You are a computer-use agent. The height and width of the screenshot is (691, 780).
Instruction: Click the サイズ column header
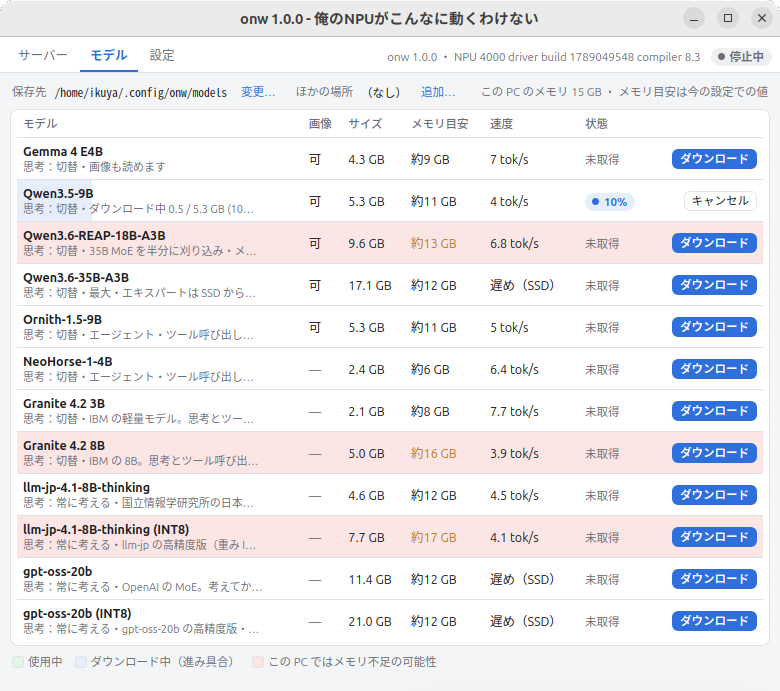(365, 123)
